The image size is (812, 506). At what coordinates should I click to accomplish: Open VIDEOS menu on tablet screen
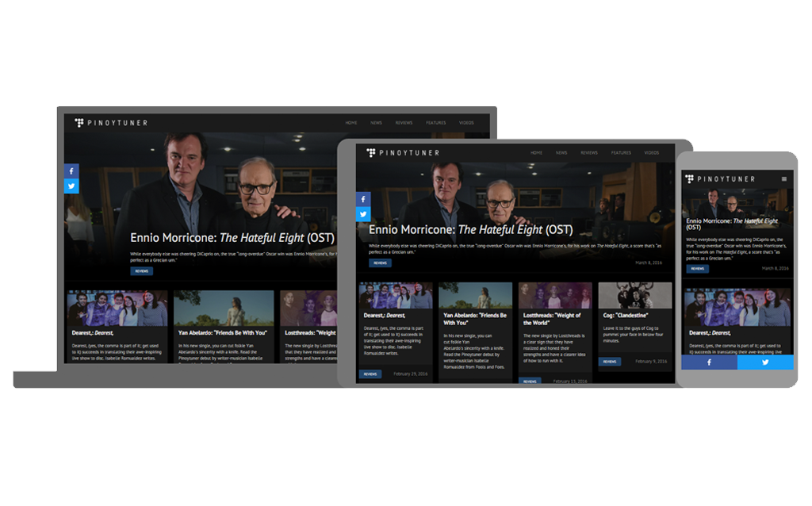click(x=652, y=153)
